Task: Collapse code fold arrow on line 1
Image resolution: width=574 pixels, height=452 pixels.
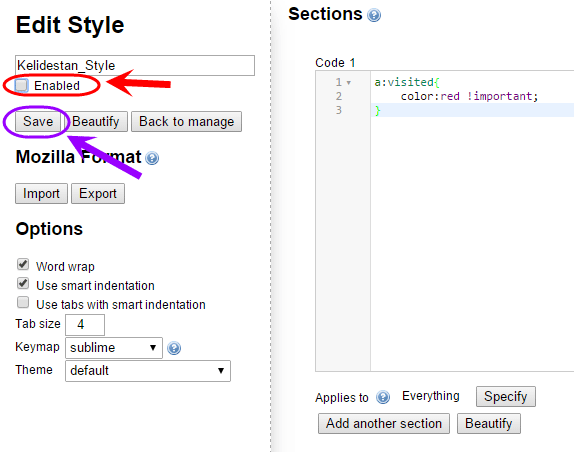Action: tap(348, 83)
